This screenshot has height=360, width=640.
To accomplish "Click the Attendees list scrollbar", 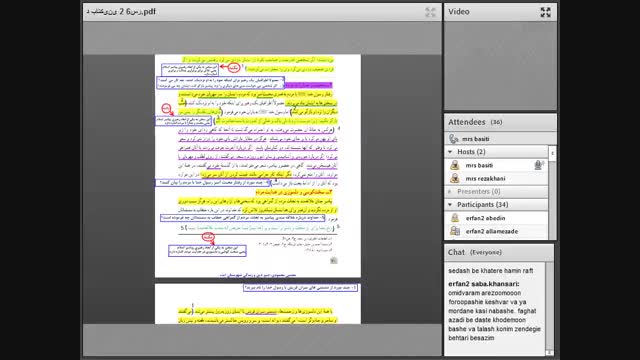I will coord(552,193).
